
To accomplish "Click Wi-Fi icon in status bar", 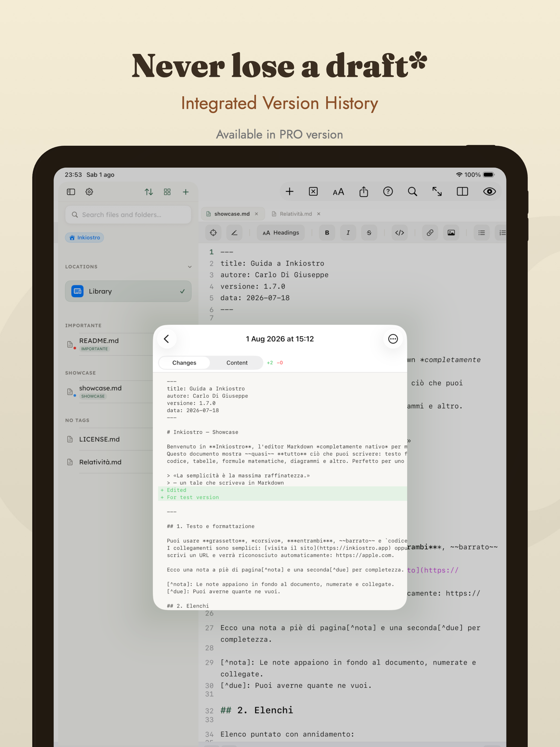I will [459, 175].
